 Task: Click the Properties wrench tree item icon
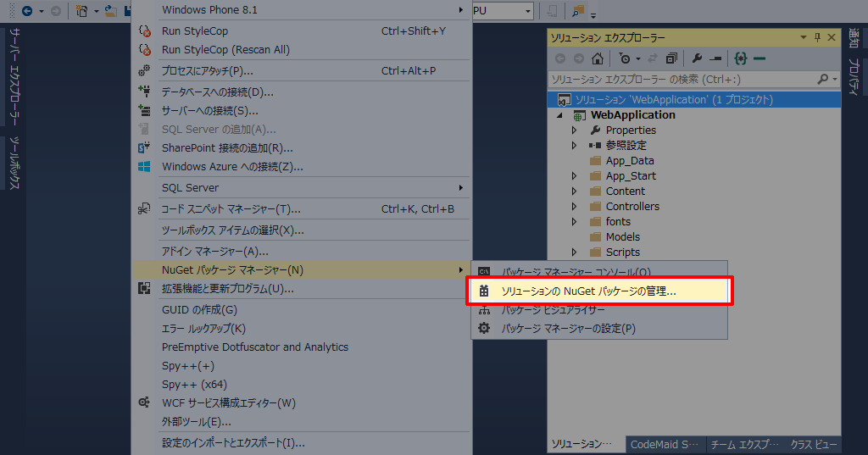tap(596, 130)
